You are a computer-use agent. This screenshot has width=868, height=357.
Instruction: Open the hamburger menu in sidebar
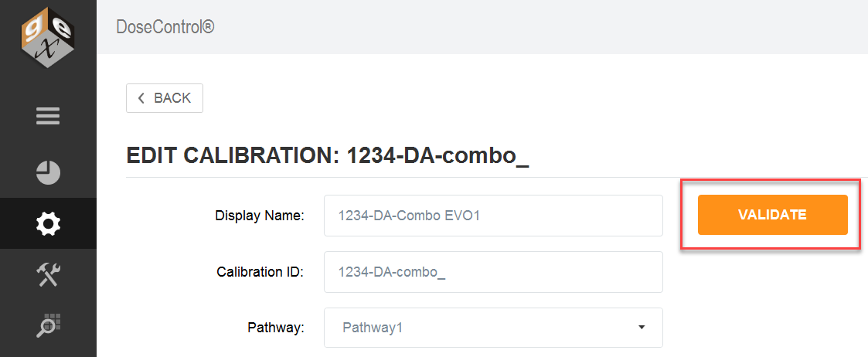pos(48,116)
